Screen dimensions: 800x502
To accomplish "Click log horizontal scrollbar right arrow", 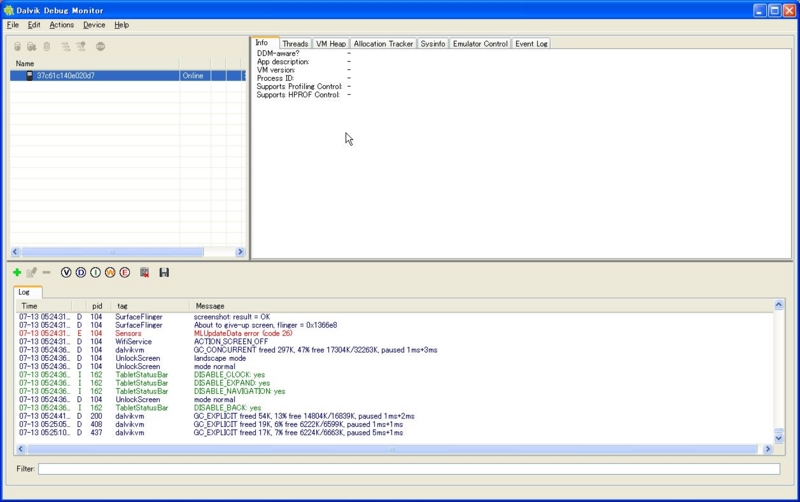I will [768, 449].
